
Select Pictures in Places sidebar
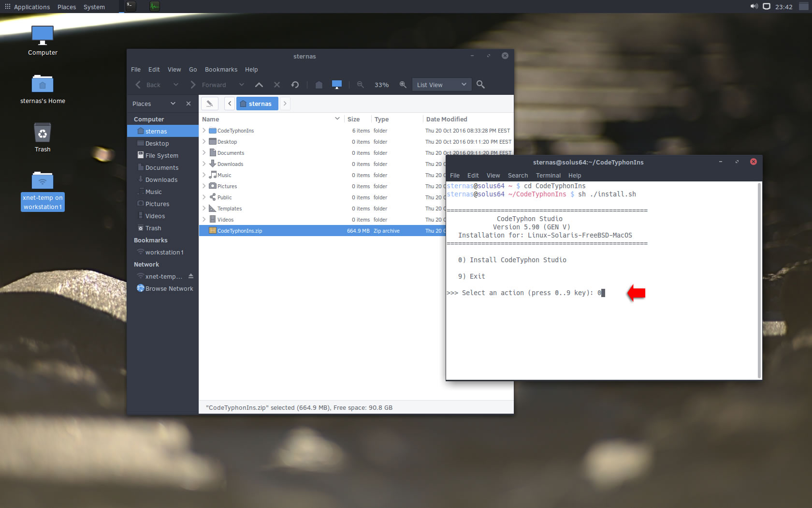click(x=162, y=204)
